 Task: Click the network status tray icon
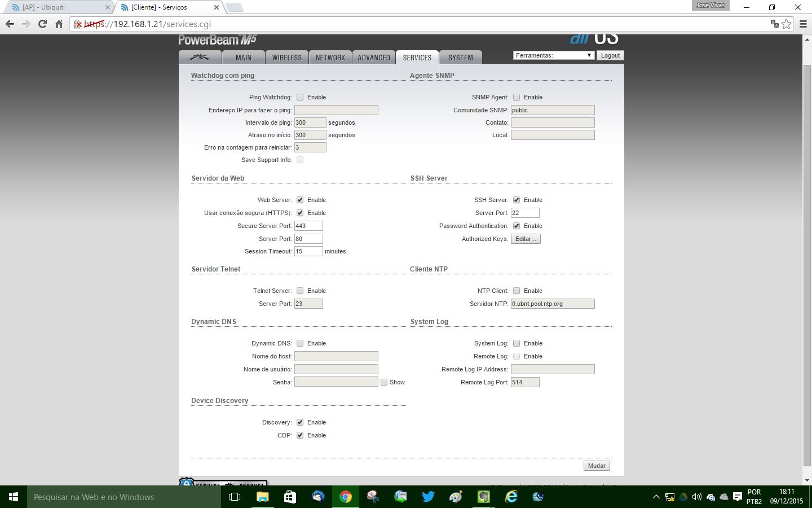pos(670,497)
